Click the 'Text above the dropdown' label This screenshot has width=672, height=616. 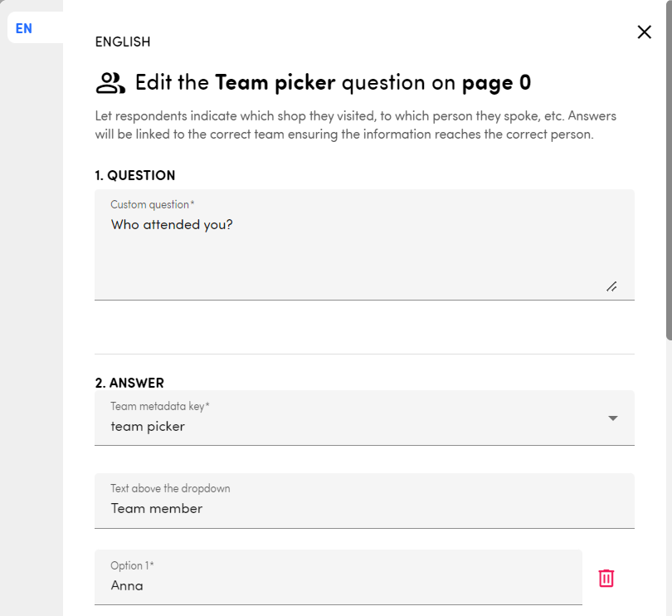click(x=170, y=488)
